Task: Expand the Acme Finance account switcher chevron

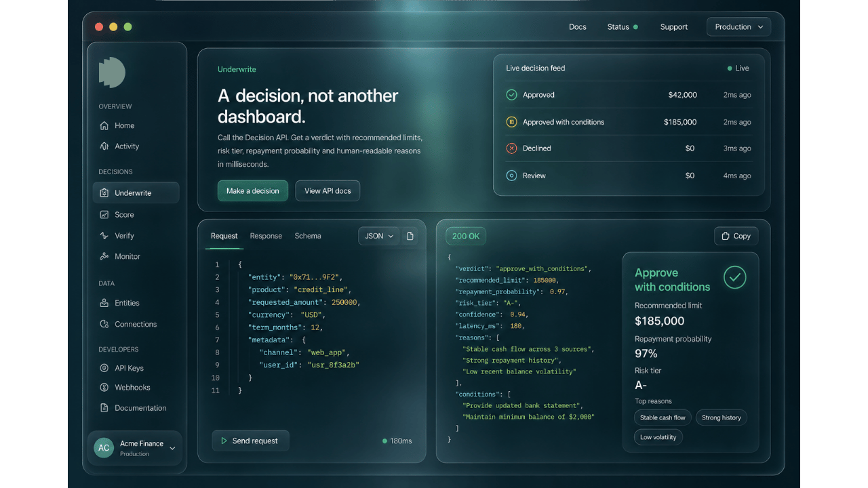Action: tap(172, 448)
